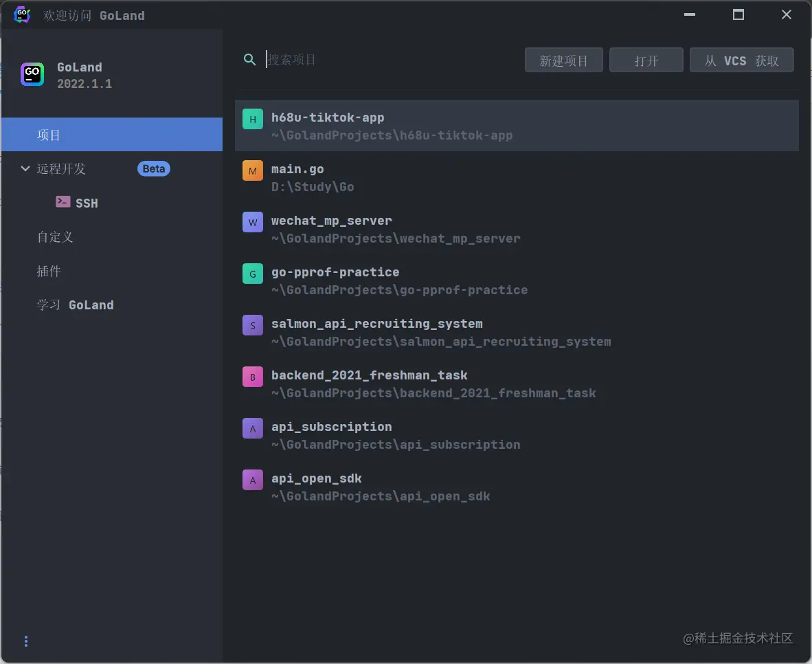The image size is (812, 664).
Task: Open the go-pprof-practice project
Action: click(x=517, y=280)
